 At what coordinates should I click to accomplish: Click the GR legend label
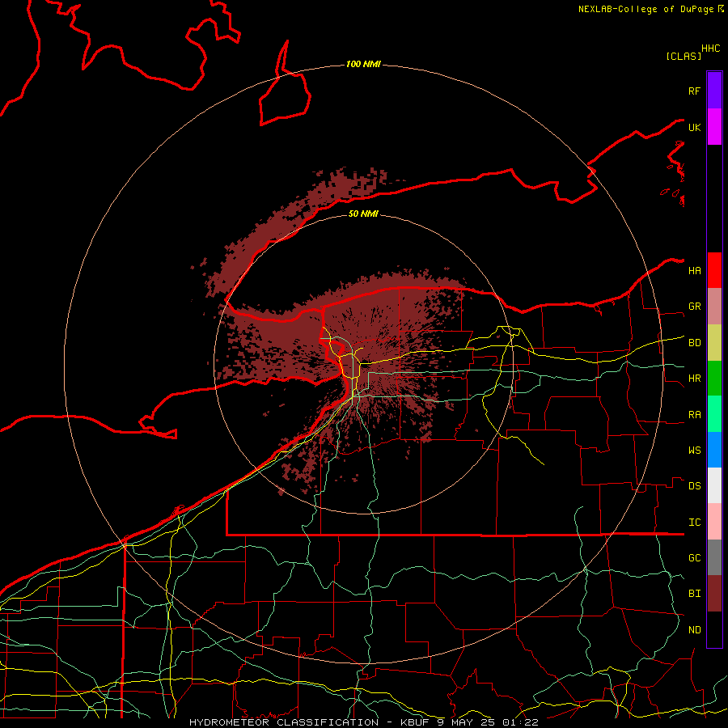coord(695,307)
